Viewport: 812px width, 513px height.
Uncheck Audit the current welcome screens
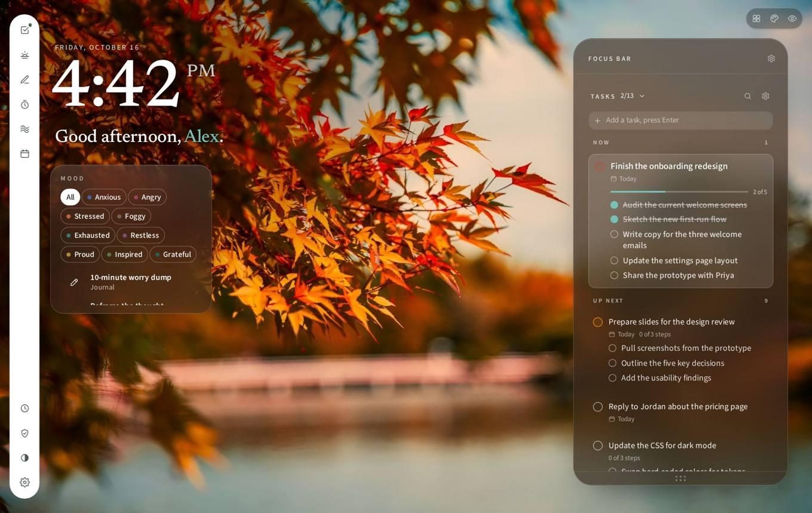click(x=614, y=205)
